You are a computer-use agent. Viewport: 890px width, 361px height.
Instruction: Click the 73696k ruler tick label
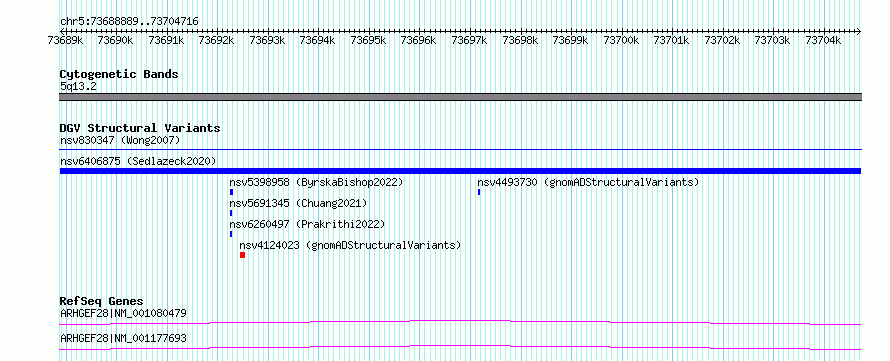pos(419,40)
